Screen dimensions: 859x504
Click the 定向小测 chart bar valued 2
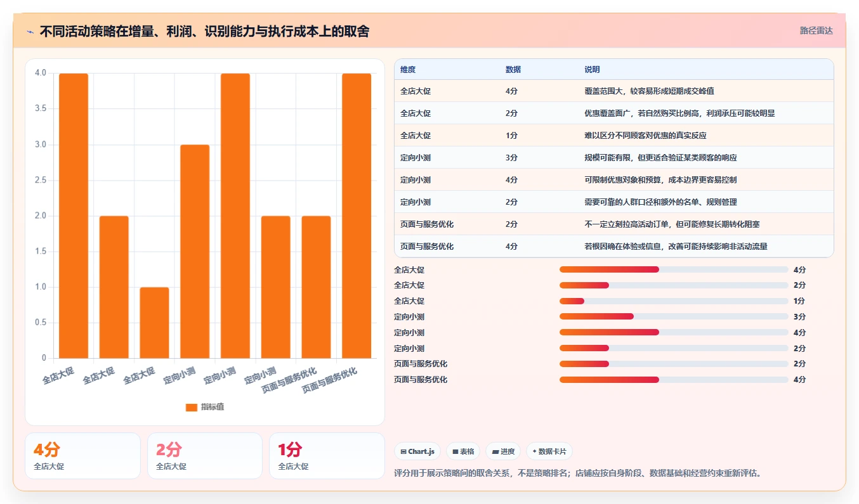(x=276, y=287)
